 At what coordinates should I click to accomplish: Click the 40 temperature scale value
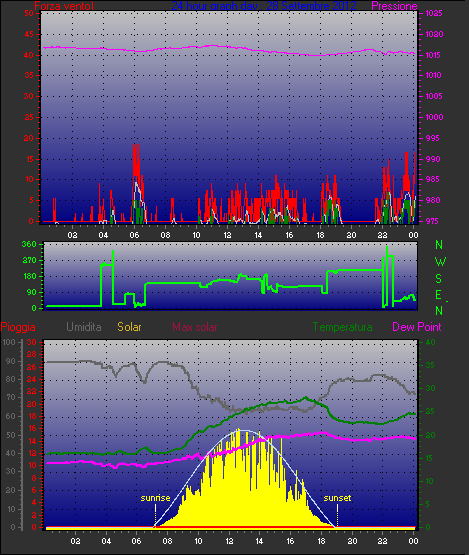pyautogui.click(x=430, y=342)
